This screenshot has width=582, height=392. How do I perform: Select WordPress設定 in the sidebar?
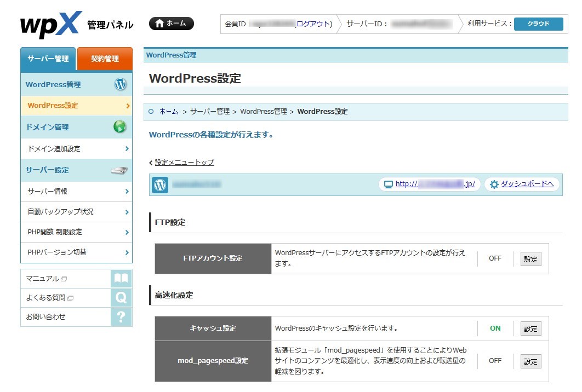(77, 105)
